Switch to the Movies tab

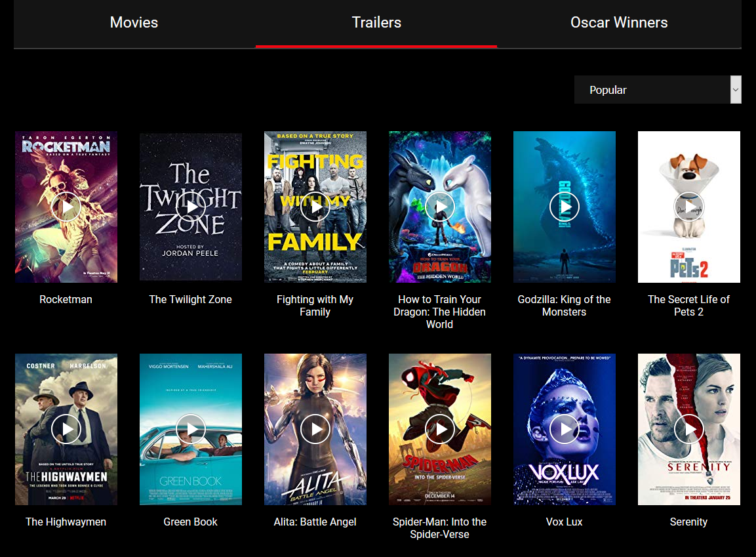tap(134, 23)
